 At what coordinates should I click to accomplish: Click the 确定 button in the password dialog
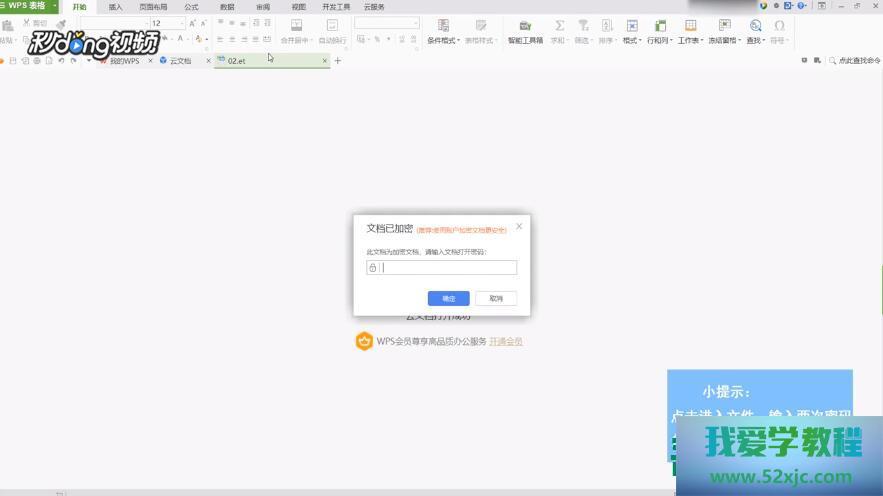(x=448, y=298)
